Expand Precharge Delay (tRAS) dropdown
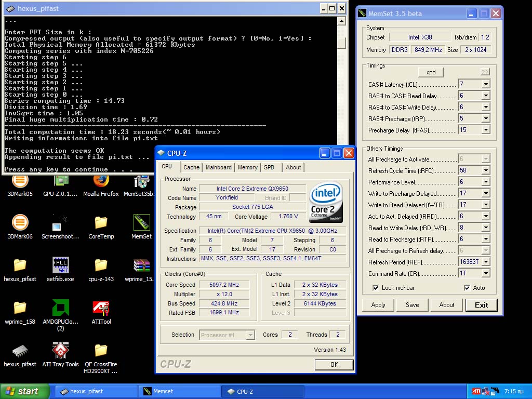Image resolution: width=532 pixels, height=399 pixels. [x=486, y=130]
